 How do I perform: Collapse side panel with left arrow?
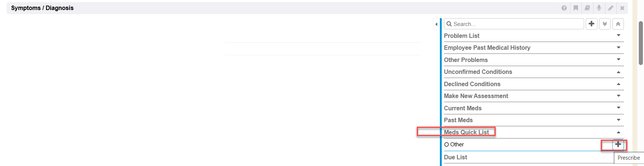pyautogui.click(x=436, y=24)
